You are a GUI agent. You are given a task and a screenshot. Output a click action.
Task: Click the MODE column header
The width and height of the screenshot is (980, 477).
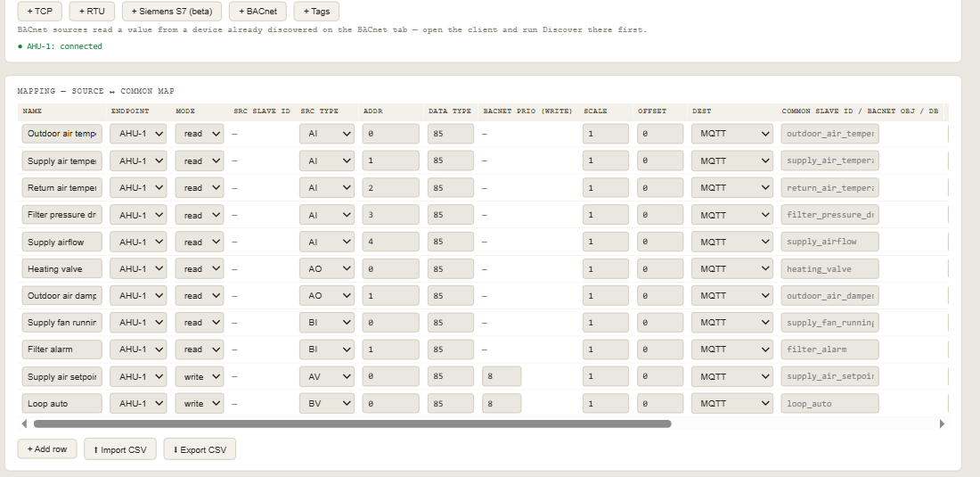click(x=185, y=111)
